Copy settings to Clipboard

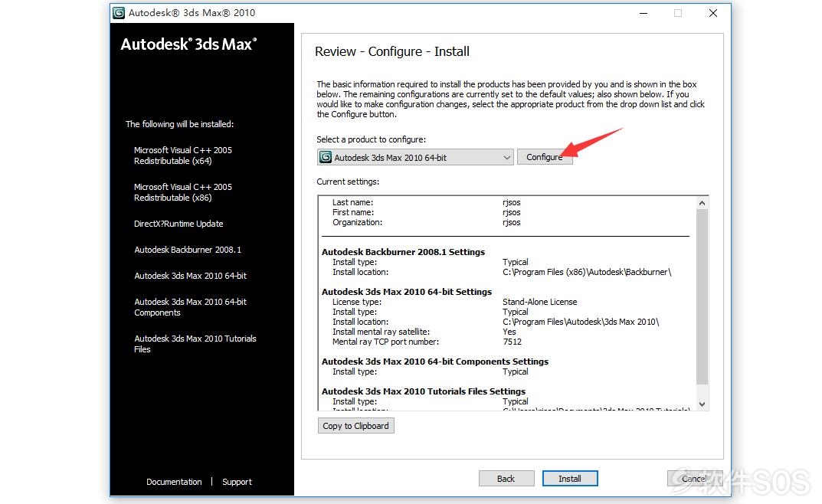(x=356, y=425)
